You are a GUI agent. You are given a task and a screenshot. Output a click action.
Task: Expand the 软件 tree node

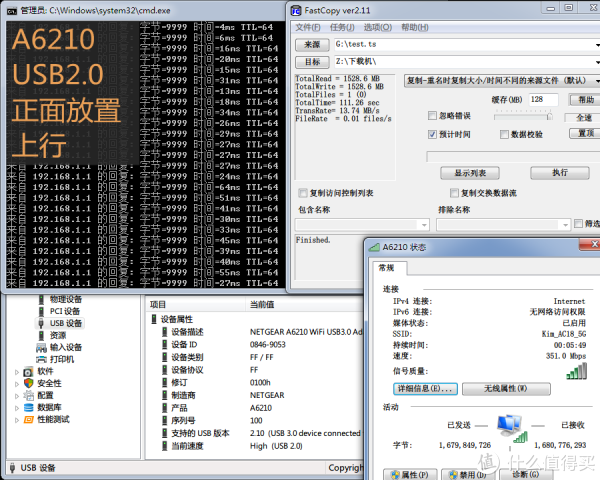click(x=16, y=372)
